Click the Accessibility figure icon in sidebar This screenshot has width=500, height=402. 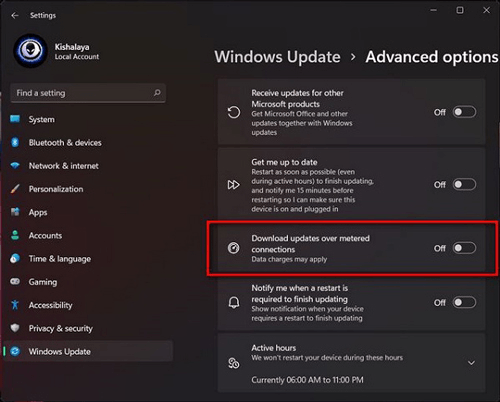click(x=15, y=305)
